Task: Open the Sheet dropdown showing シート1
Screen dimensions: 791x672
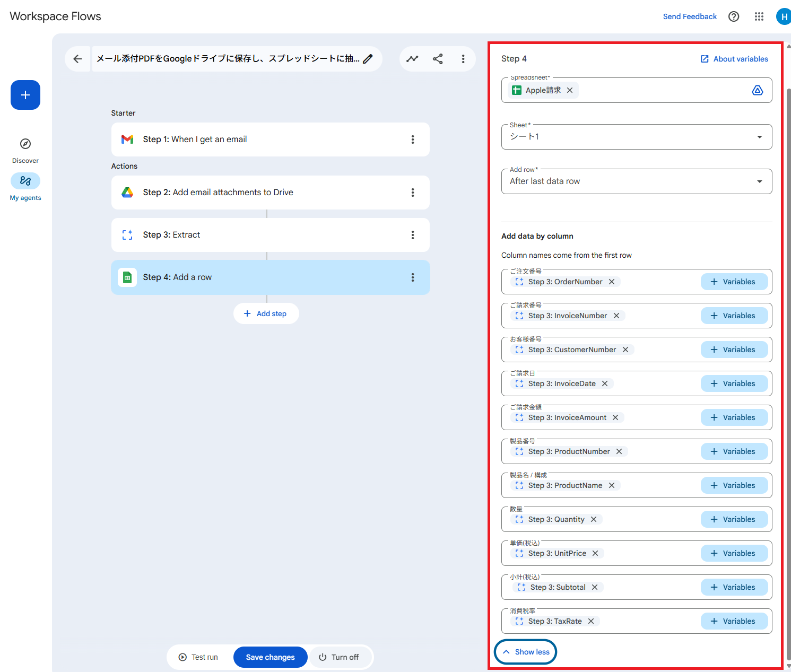Action: coord(636,137)
